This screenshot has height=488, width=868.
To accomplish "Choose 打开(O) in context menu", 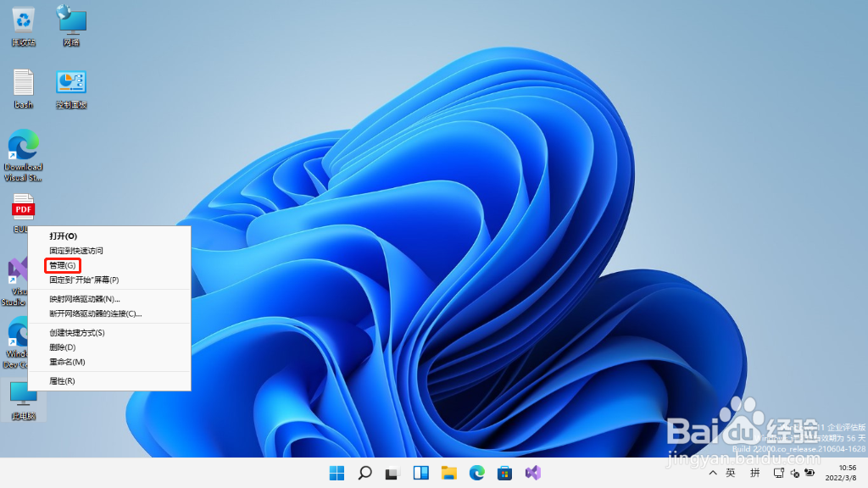I will 109,236.
